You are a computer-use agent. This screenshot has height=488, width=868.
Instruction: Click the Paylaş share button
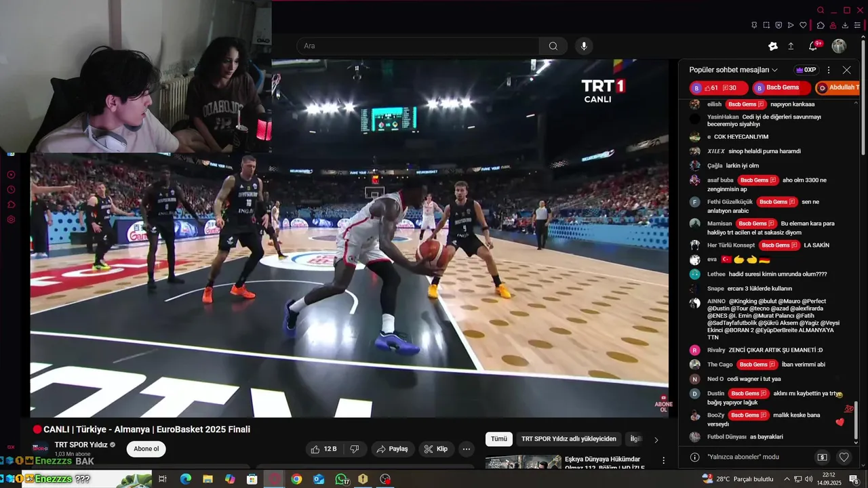click(x=393, y=449)
